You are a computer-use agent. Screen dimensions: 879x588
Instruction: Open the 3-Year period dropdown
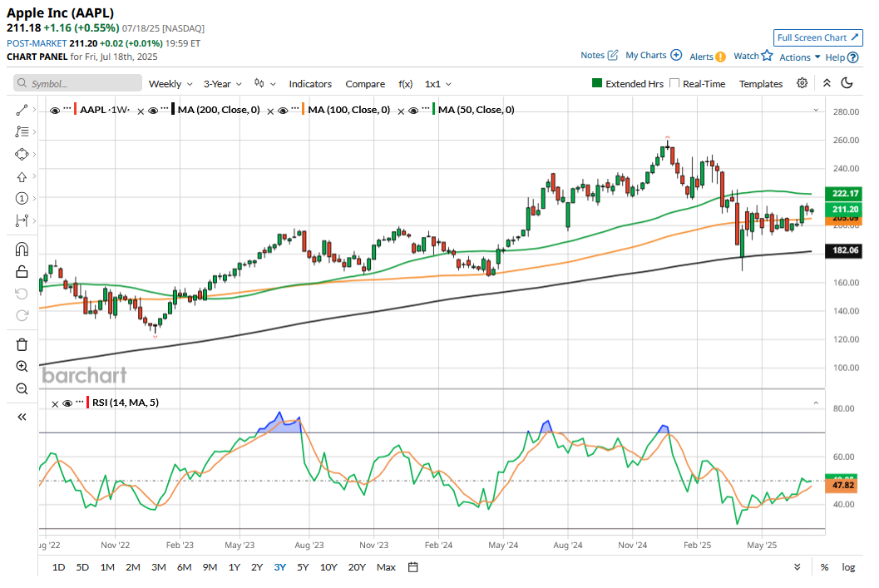tap(223, 83)
